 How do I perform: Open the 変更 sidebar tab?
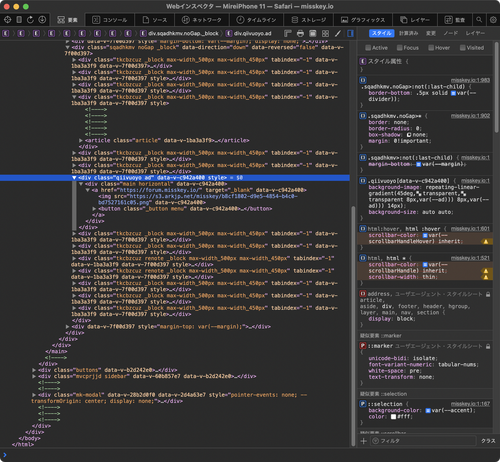[x=431, y=33]
